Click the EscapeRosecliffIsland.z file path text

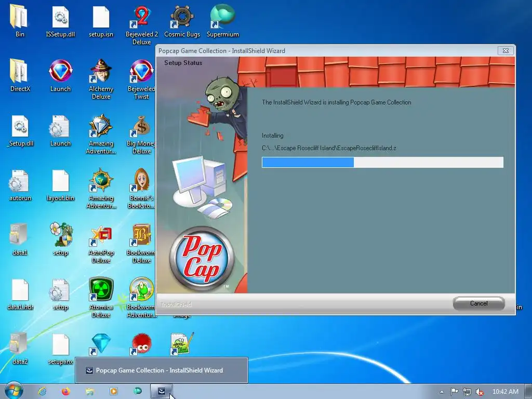329,148
